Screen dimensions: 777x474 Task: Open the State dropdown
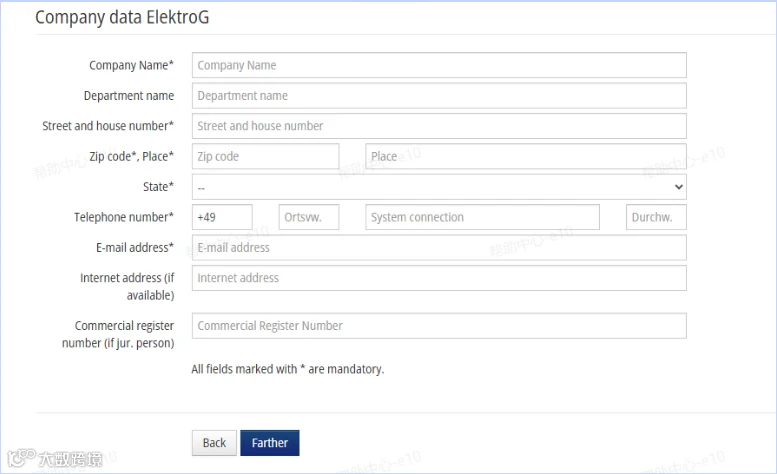point(439,187)
